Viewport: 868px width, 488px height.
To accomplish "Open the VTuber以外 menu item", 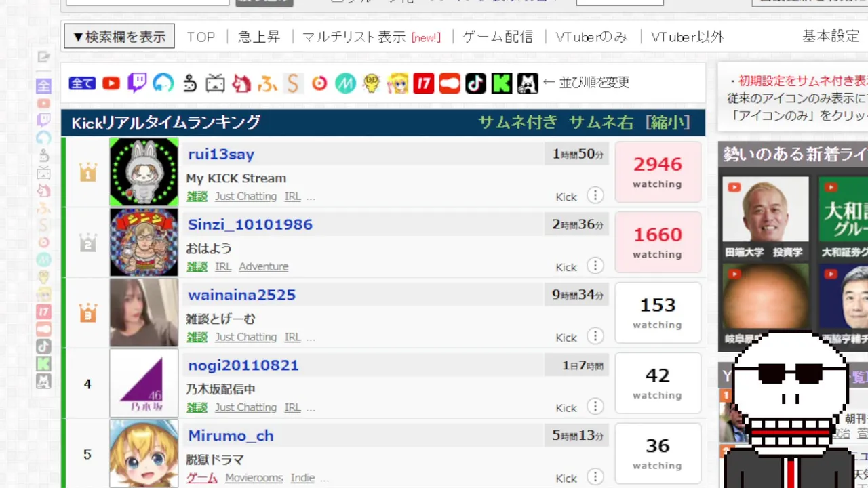I will coord(688,37).
